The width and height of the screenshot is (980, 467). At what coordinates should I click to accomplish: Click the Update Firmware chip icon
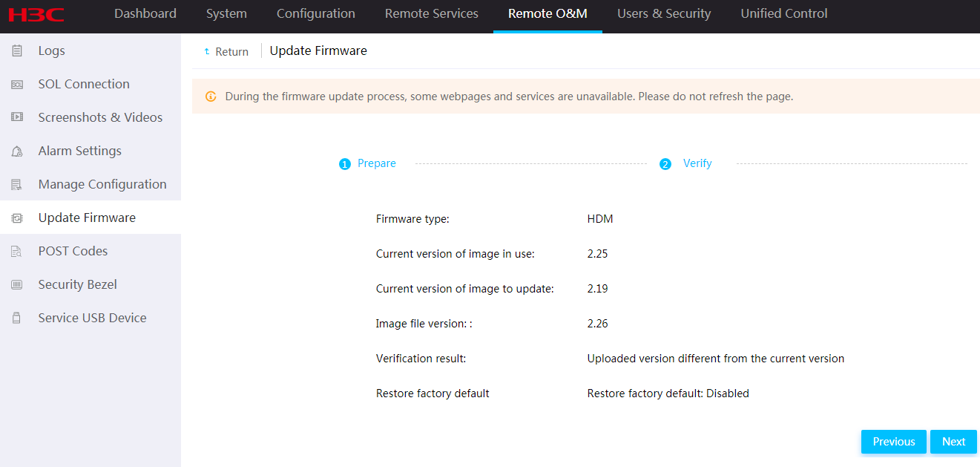[x=17, y=218]
